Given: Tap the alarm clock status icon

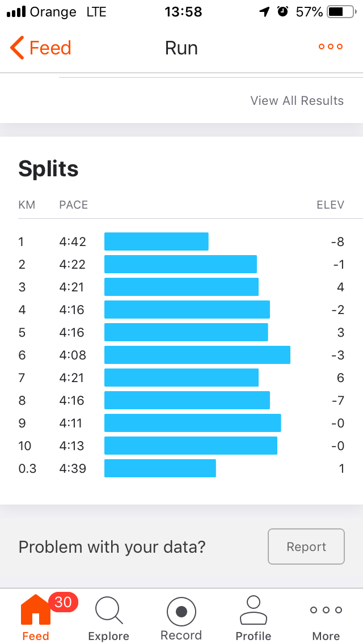Looking at the screenshot, I should coord(282,12).
